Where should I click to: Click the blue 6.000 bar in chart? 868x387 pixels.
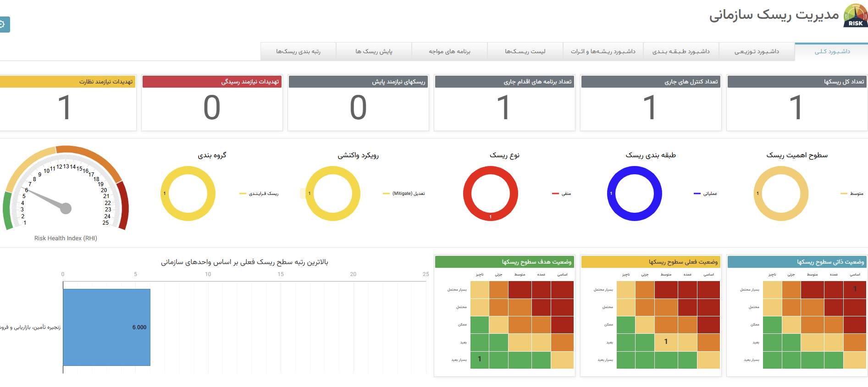pyautogui.click(x=106, y=327)
